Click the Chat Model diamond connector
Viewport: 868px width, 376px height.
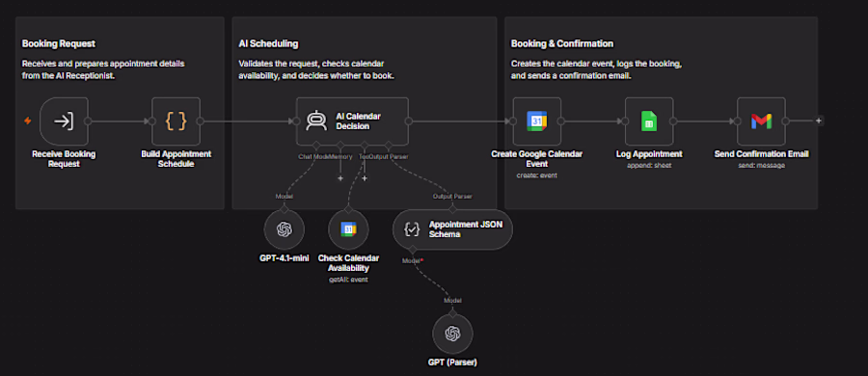[x=316, y=145]
